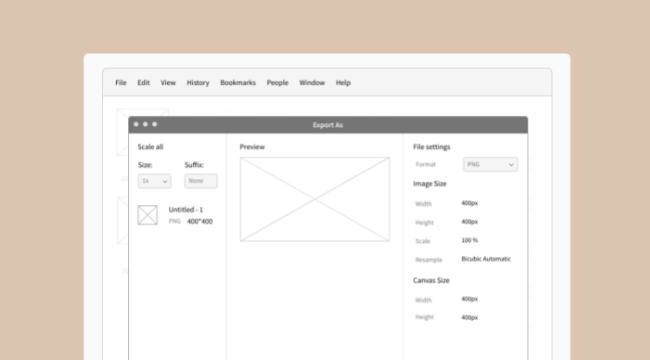Click the Canvas Size Width value

[x=470, y=299]
